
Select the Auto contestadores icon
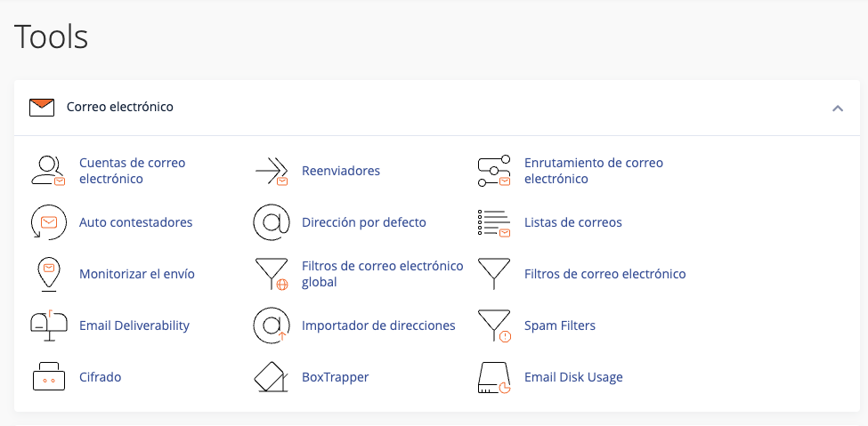[48, 222]
